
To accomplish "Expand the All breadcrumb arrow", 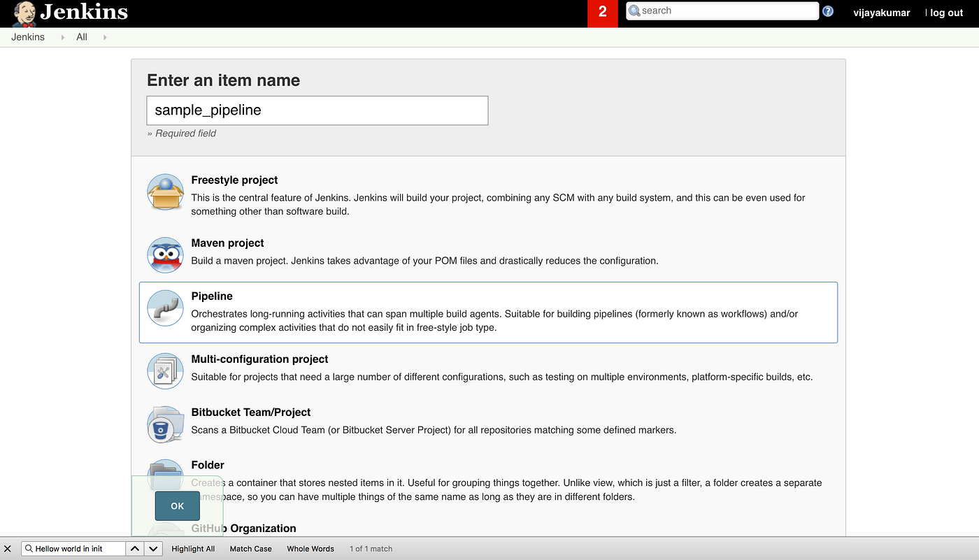I will tap(105, 38).
